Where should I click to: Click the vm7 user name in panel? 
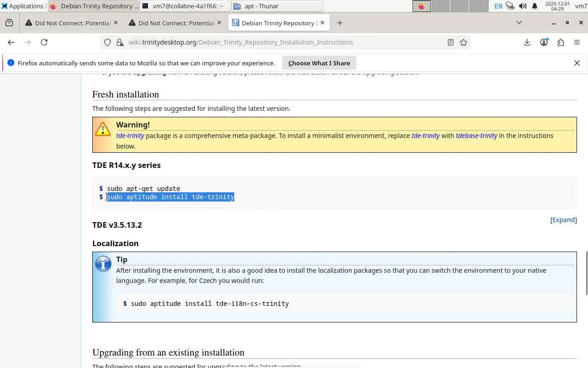(x=581, y=6)
